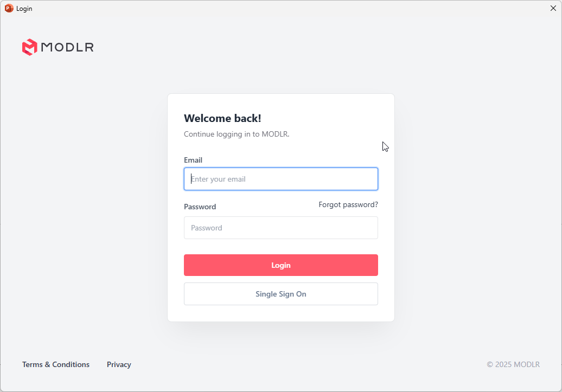Click the email input field
The image size is (562, 392).
point(280,179)
